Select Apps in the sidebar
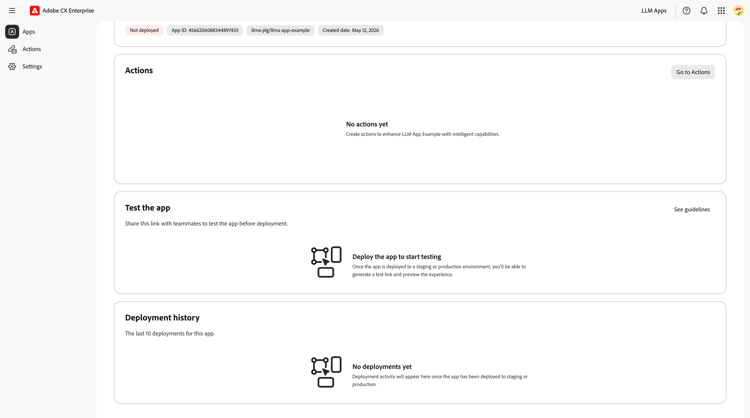The width and height of the screenshot is (750, 418). point(29,32)
